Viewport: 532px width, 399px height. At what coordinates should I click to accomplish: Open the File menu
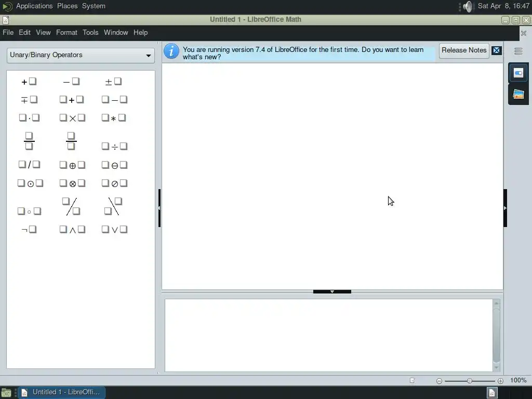click(8, 33)
